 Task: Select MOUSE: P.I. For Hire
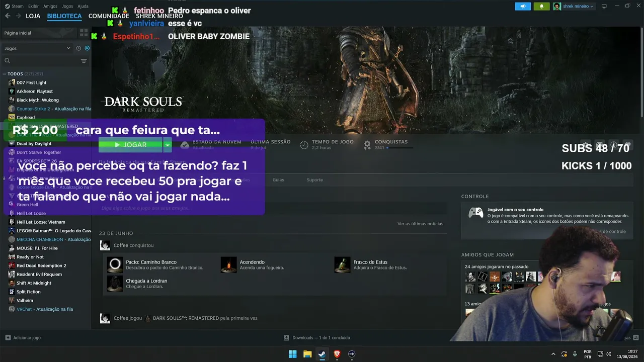click(x=37, y=248)
